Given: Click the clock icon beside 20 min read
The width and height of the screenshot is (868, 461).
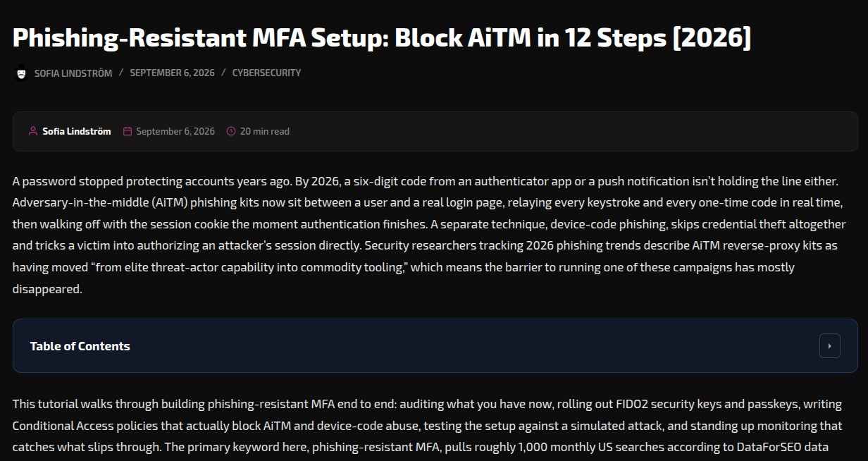Looking at the screenshot, I should point(231,131).
